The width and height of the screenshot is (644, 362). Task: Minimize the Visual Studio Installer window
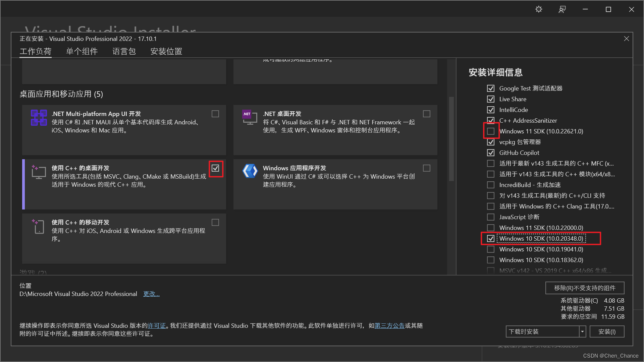585,9
